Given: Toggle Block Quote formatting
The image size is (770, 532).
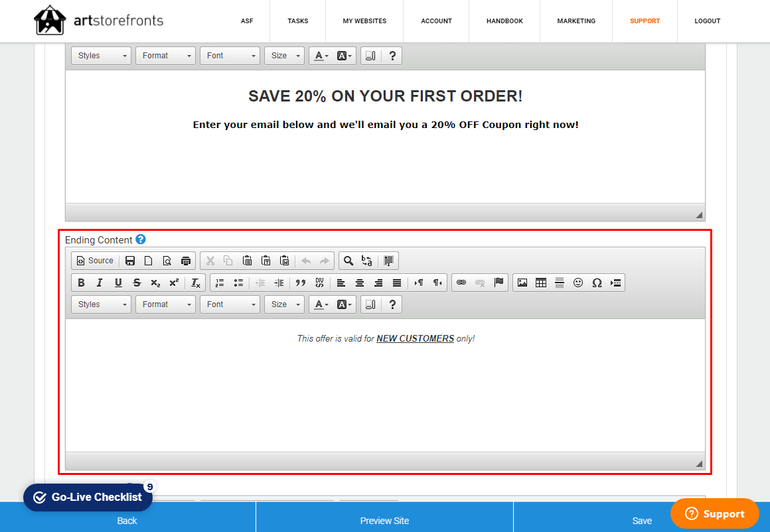Looking at the screenshot, I should 301,283.
